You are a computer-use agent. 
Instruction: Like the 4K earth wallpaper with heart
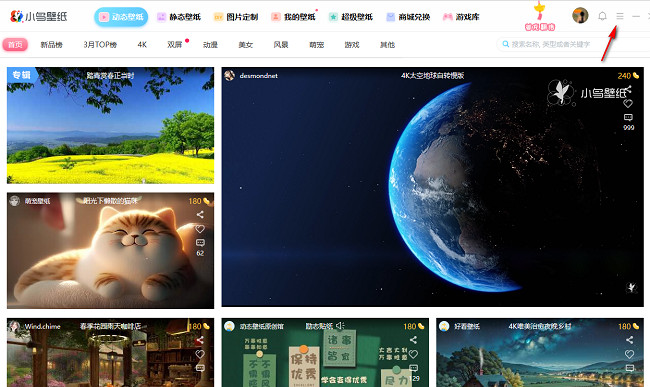[628, 104]
